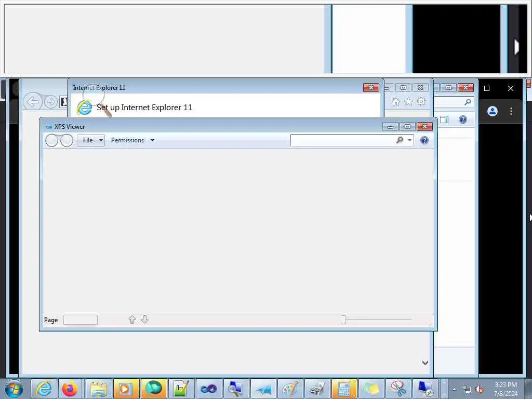
Task: Open the Remote Desktop Connection taskbar icon
Action: [425, 389]
